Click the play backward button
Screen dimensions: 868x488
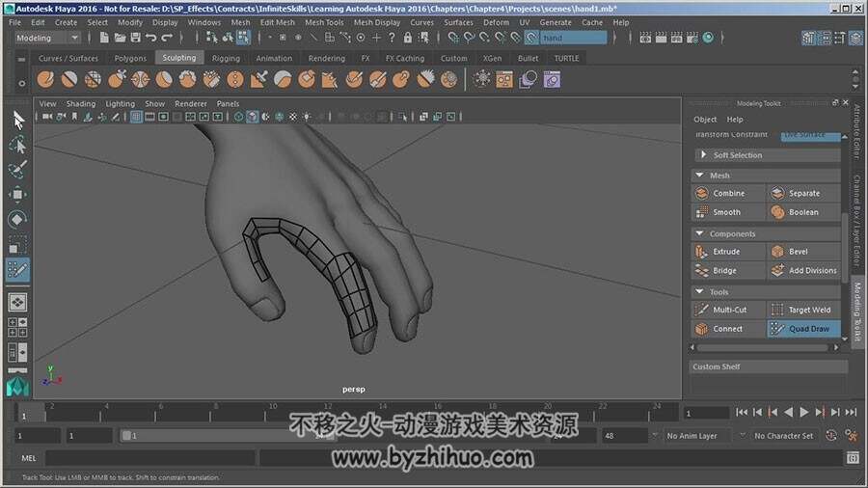pyautogui.click(x=788, y=412)
